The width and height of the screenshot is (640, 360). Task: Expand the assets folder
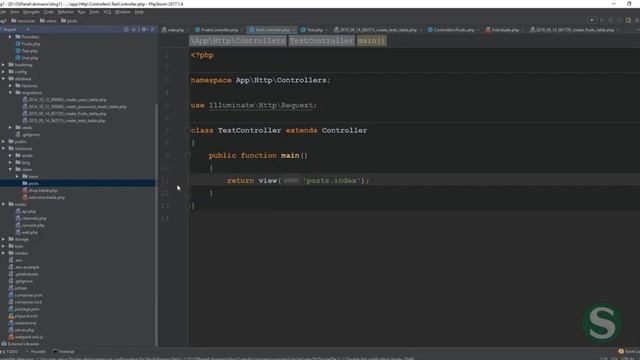coord(10,155)
